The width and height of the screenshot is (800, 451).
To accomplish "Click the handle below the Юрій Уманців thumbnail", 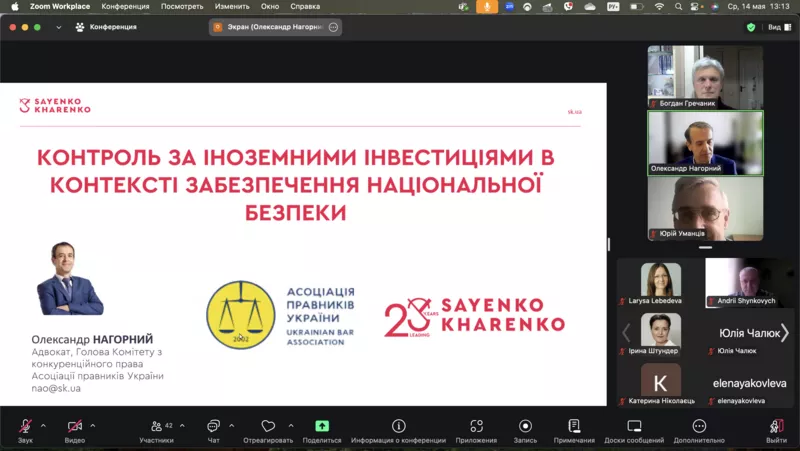I will (x=705, y=247).
